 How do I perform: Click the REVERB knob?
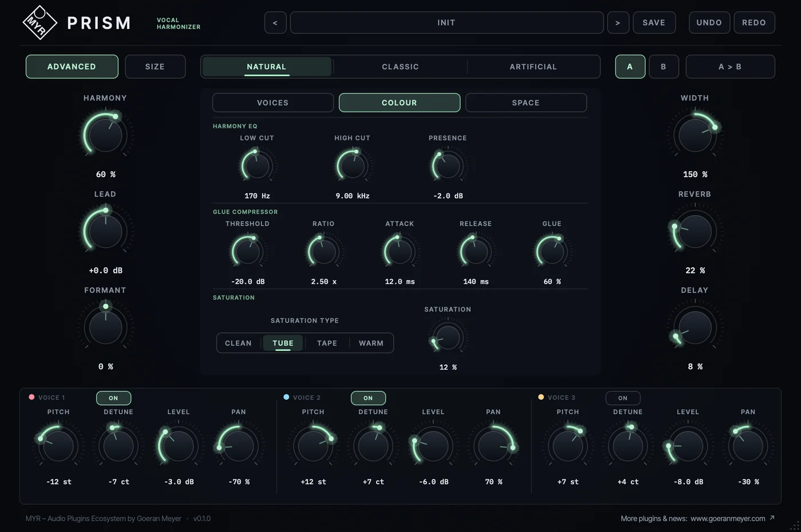tap(695, 231)
